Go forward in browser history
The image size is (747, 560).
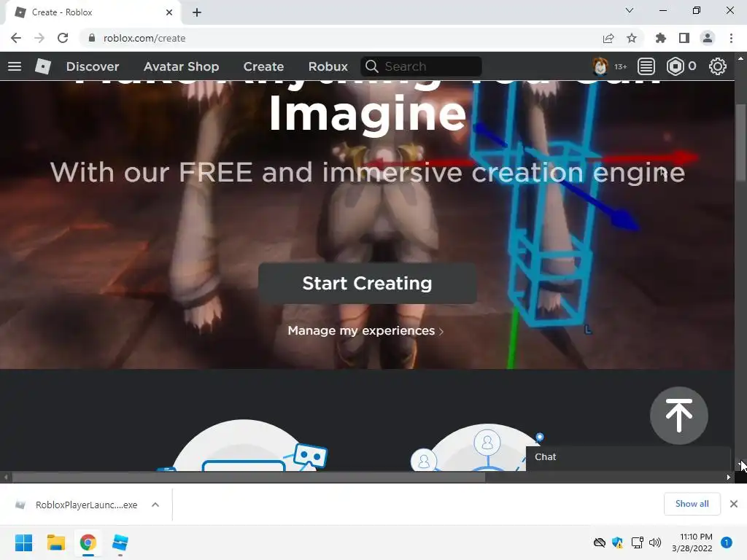[x=39, y=38]
